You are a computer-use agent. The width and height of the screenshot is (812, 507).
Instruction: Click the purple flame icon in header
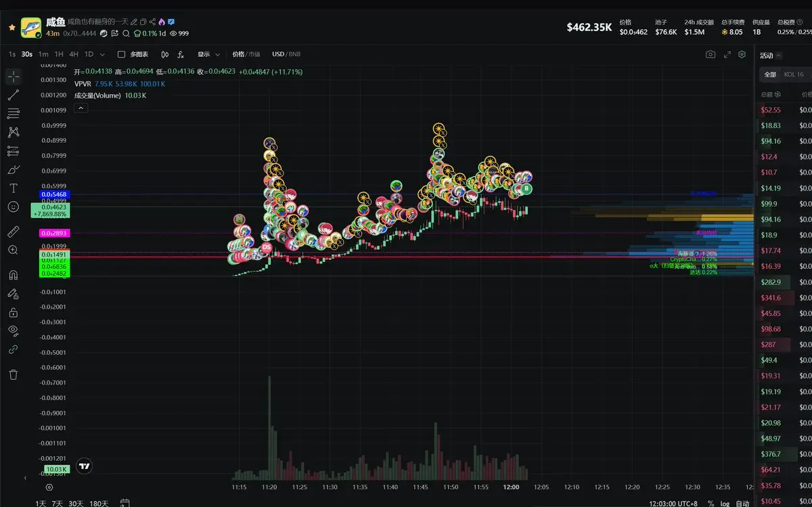click(x=162, y=22)
